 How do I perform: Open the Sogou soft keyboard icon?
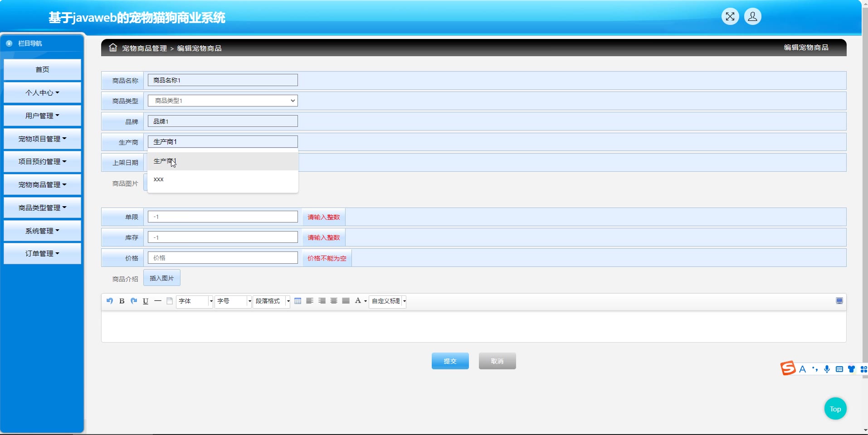839,369
